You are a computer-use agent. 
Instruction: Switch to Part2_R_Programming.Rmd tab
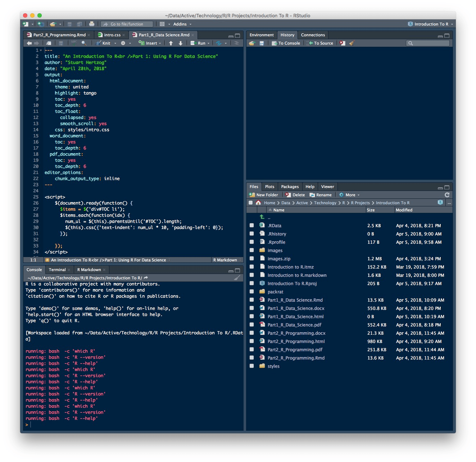tap(59, 35)
